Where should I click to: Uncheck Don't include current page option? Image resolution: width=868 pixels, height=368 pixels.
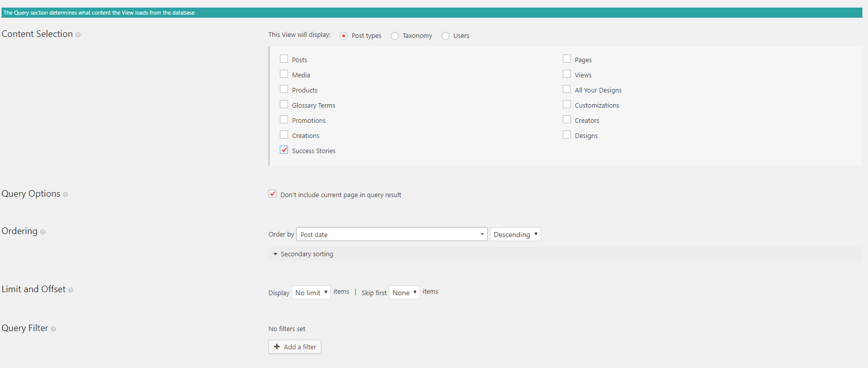[272, 194]
